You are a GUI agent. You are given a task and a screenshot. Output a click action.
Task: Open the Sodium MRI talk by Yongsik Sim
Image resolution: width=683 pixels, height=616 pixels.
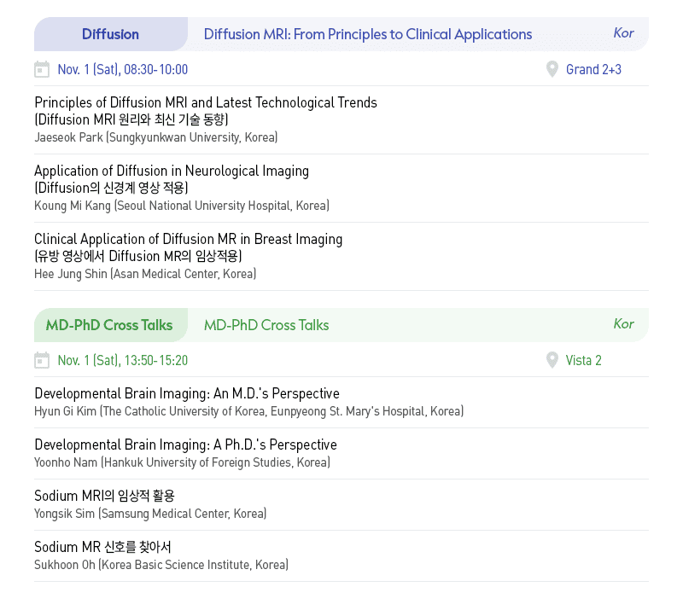(104, 496)
